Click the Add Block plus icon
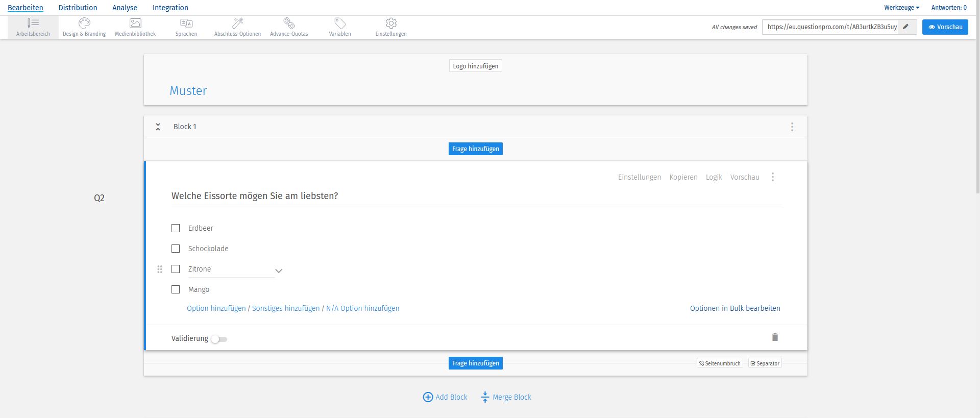980x418 pixels. coord(428,397)
